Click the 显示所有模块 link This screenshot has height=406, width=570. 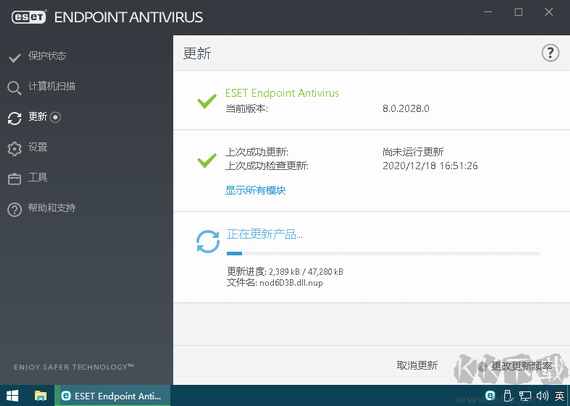point(256,190)
